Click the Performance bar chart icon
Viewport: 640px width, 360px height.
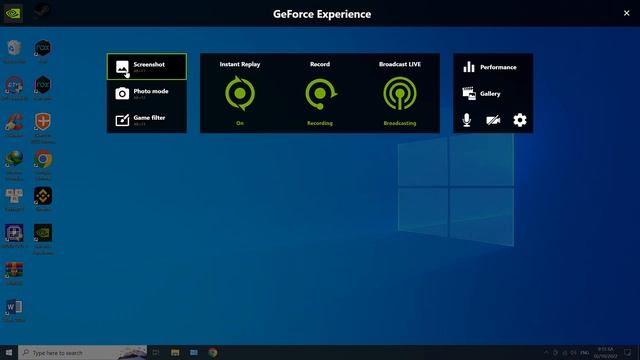[469, 67]
